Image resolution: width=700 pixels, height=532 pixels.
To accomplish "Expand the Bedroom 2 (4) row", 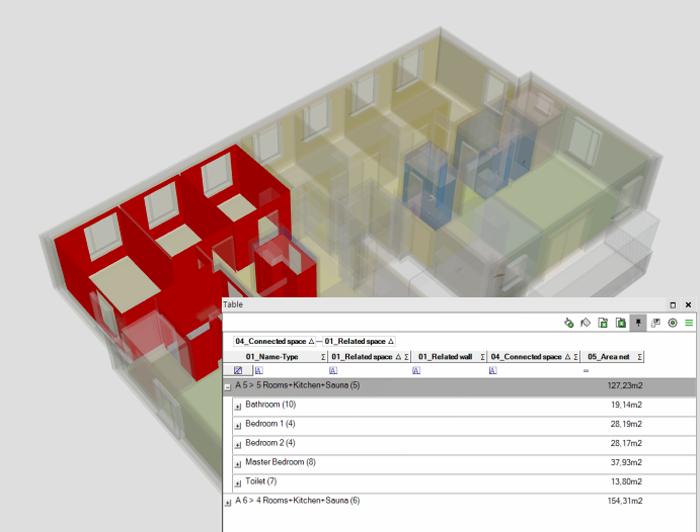I will tap(238, 445).
